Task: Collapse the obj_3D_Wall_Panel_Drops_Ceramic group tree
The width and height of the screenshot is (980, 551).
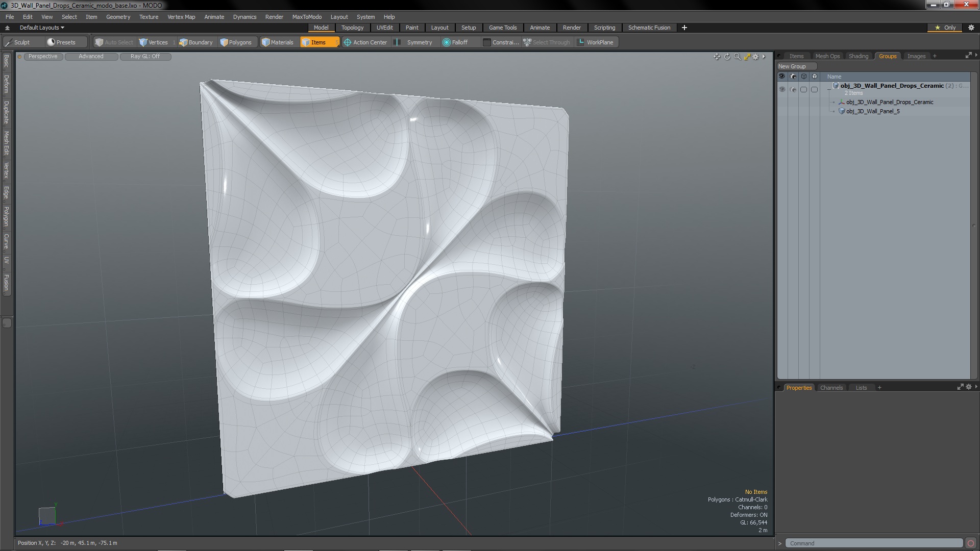Action: click(829, 89)
